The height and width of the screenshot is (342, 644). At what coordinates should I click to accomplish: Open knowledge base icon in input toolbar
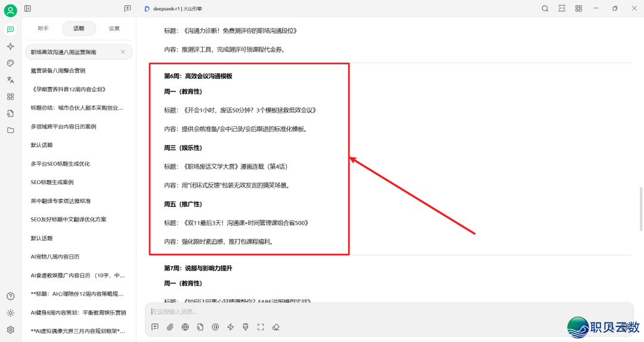point(200,327)
